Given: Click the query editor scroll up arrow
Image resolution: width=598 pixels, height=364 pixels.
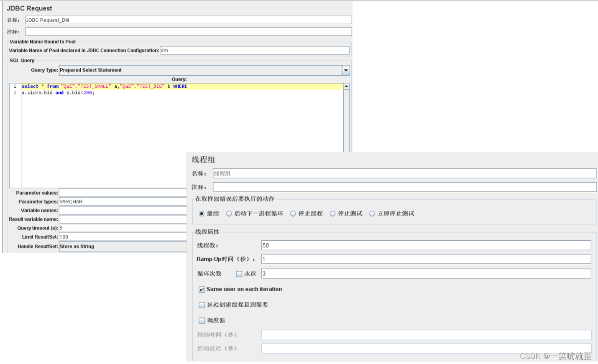Looking at the screenshot, I should (346, 87).
